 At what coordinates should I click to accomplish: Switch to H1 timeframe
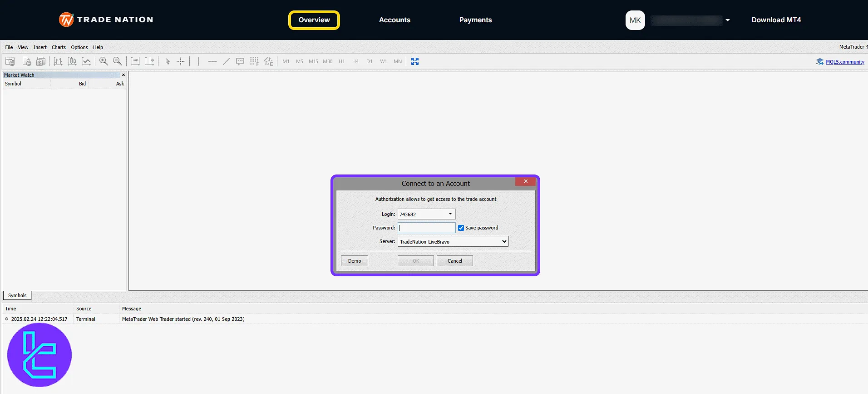[342, 61]
